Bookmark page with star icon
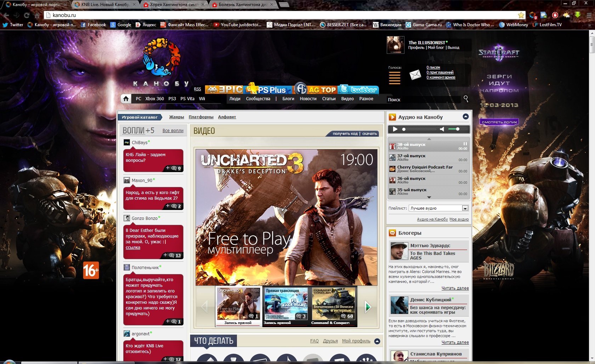595x364 pixels. coord(521,15)
